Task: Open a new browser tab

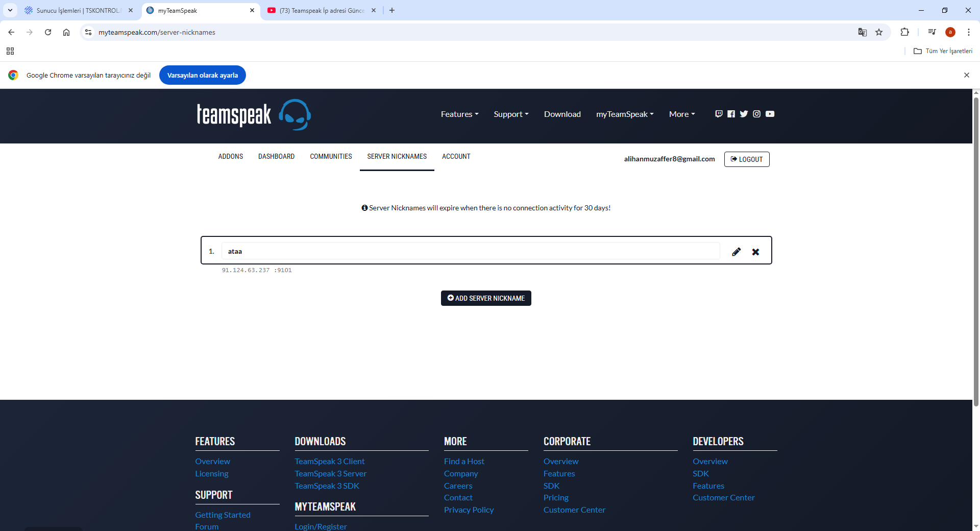Action: click(392, 10)
